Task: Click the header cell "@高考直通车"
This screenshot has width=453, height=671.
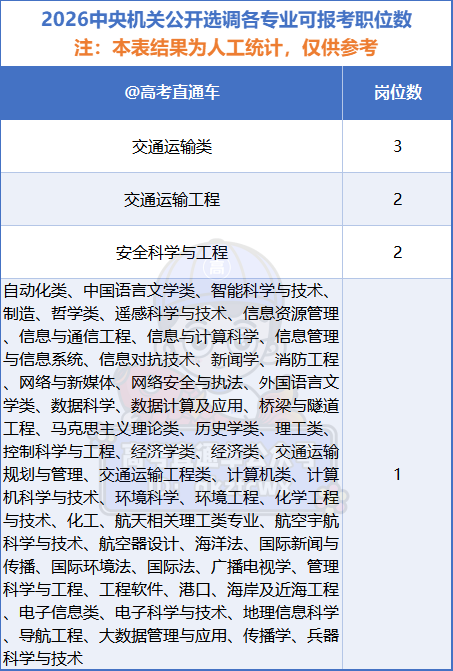Action: click(x=172, y=92)
